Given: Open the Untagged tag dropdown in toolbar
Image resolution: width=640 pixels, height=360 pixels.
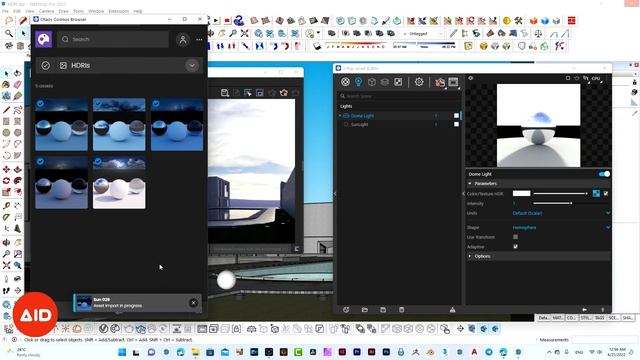Looking at the screenshot, I should coord(422,33).
